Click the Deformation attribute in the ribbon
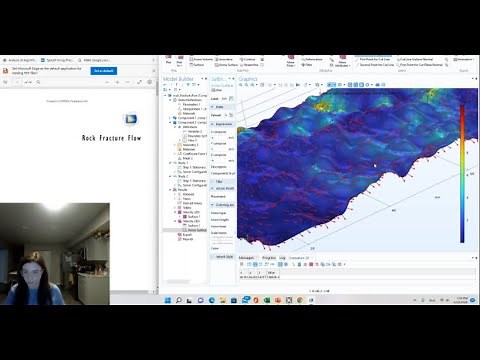 click(312, 59)
